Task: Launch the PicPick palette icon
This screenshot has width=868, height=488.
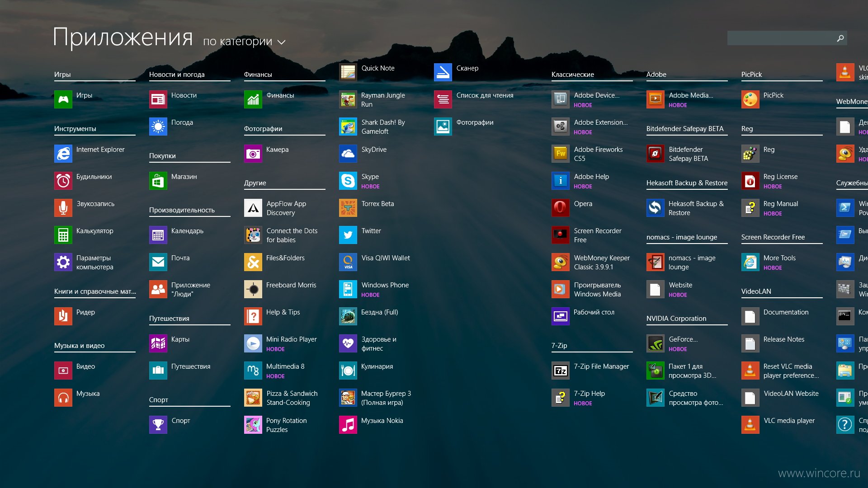Action: [x=750, y=99]
